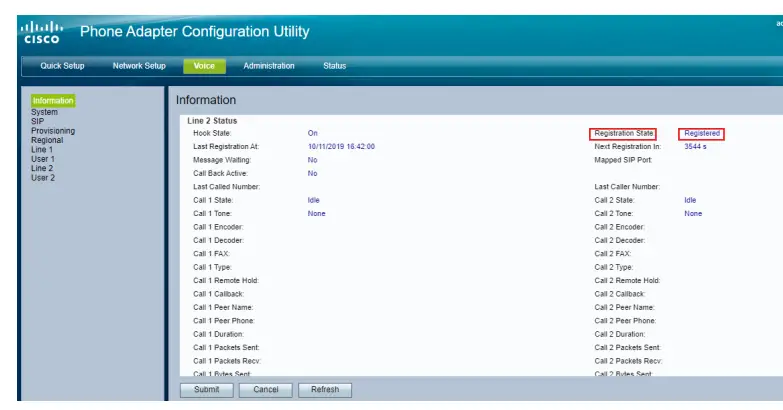
Task: Select Information in the sidebar
Action: click(53, 100)
